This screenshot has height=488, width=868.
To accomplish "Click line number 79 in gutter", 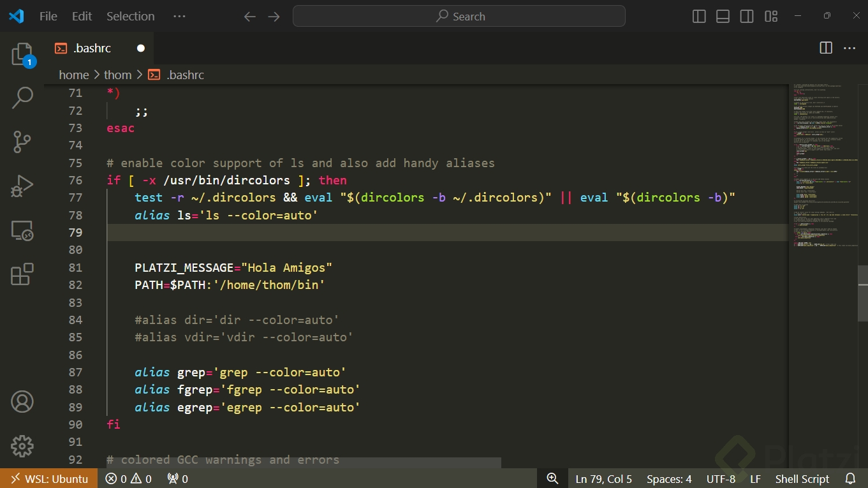I will click(x=75, y=232).
